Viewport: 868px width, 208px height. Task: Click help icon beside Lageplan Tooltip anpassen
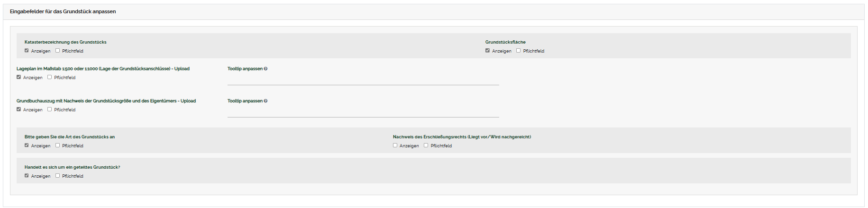click(265, 69)
